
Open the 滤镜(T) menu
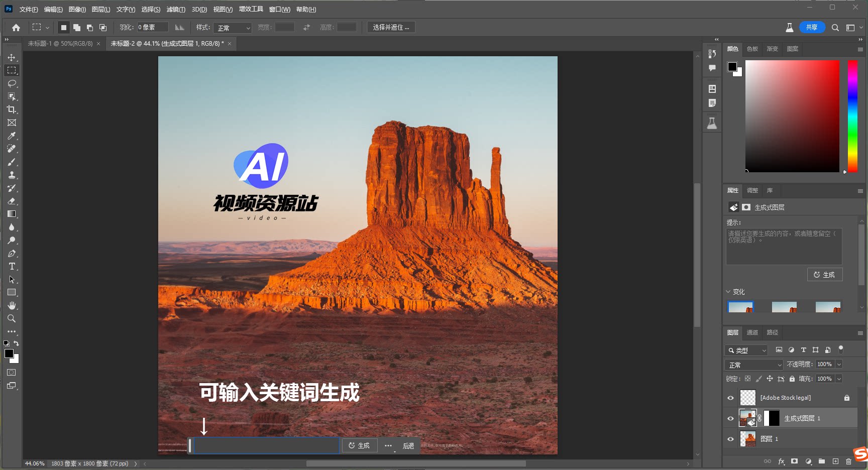point(176,10)
